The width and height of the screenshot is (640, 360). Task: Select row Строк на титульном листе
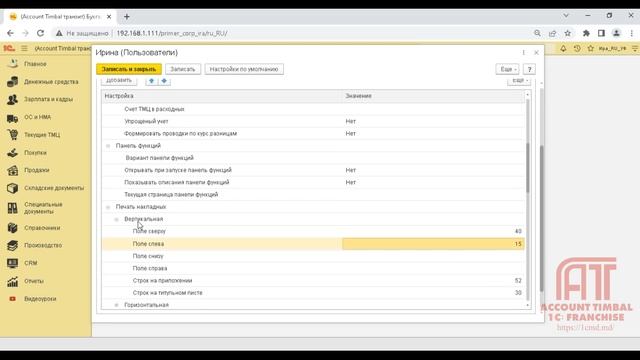click(313, 293)
